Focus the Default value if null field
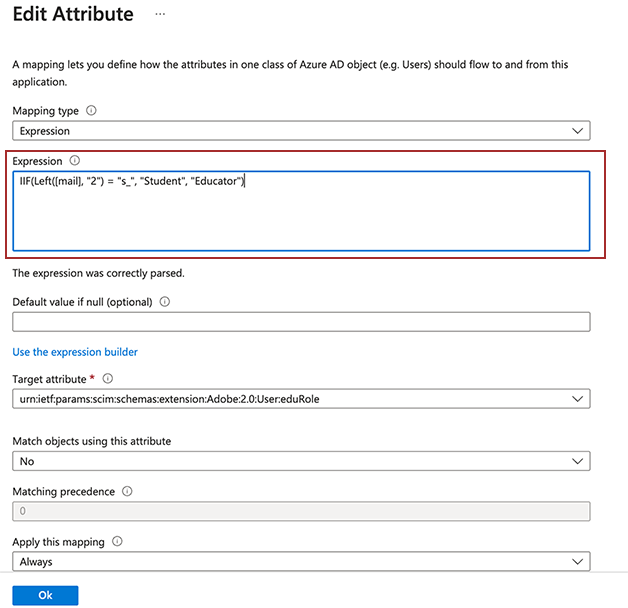The image size is (628, 608). [301, 322]
